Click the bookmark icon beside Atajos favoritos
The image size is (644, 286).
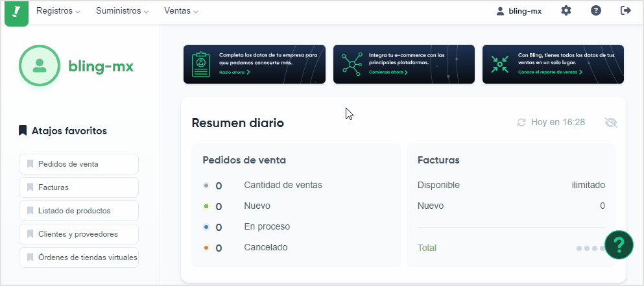click(23, 130)
